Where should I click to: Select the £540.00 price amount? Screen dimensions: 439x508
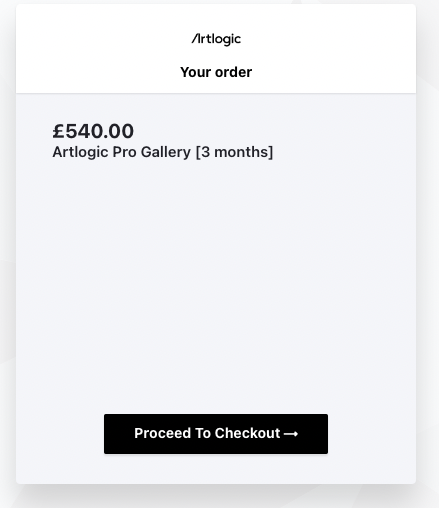point(93,131)
